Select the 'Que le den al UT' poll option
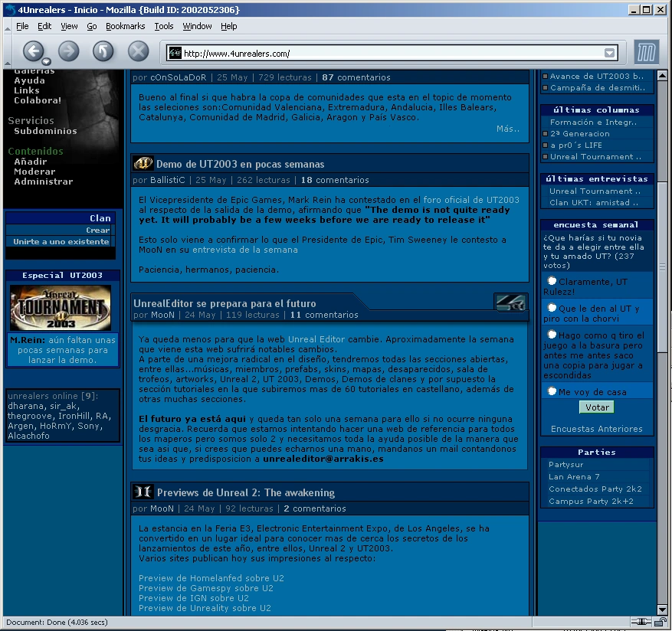 (x=552, y=309)
